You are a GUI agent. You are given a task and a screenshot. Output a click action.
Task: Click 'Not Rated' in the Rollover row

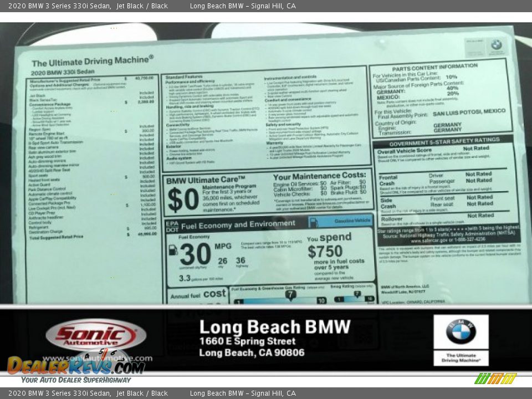(480, 216)
